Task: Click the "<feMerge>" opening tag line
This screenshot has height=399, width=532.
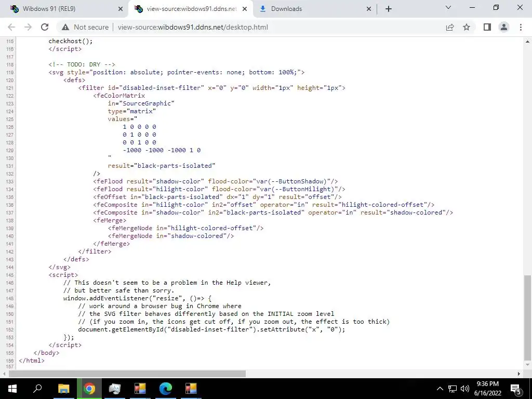Action: click(x=110, y=220)
